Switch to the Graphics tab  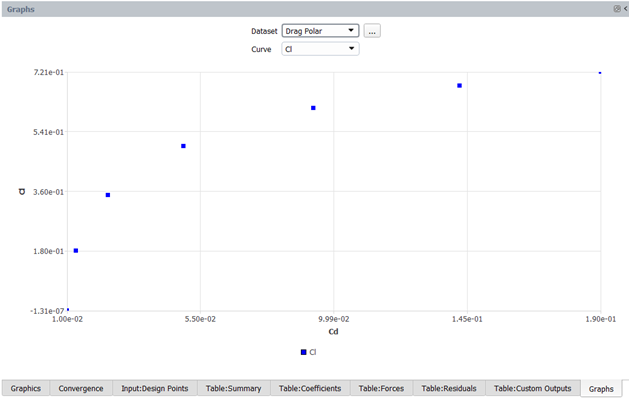26,388
